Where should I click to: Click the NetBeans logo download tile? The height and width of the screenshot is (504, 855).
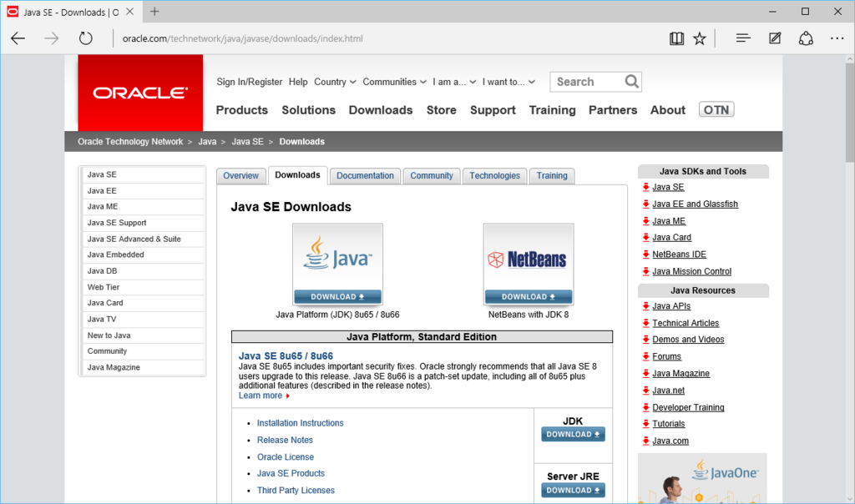pos(529,265)
